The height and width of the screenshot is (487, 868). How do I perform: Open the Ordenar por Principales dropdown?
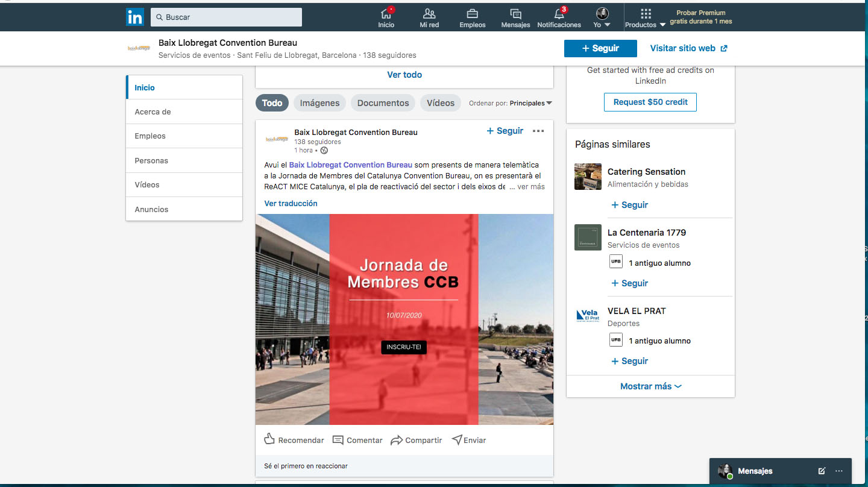pos(530,103)
